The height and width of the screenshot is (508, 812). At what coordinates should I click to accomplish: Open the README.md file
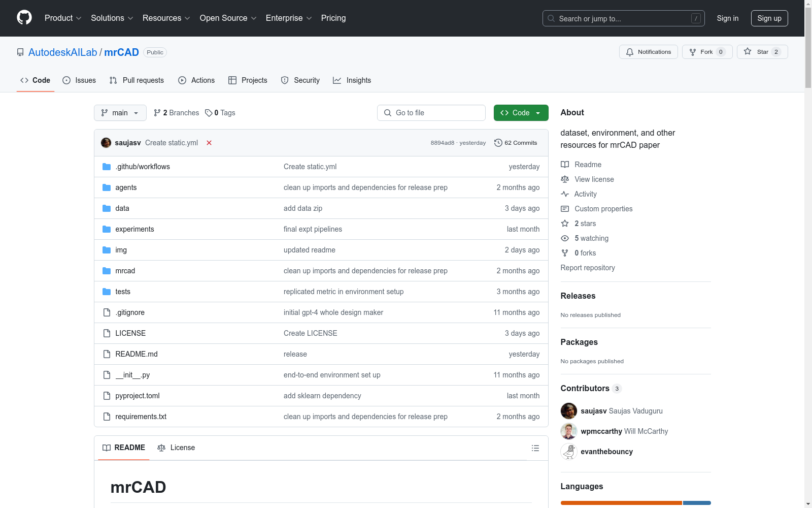click(x=137, y=354)
